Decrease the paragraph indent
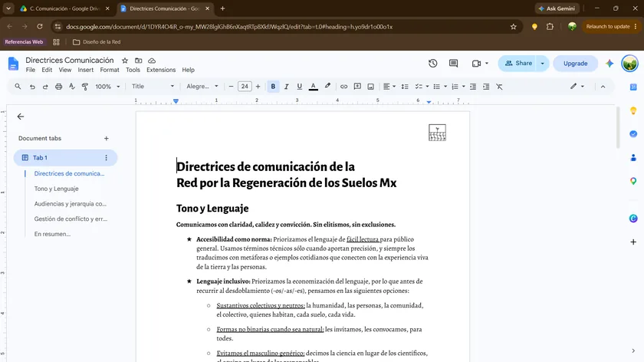 (473, 87)
